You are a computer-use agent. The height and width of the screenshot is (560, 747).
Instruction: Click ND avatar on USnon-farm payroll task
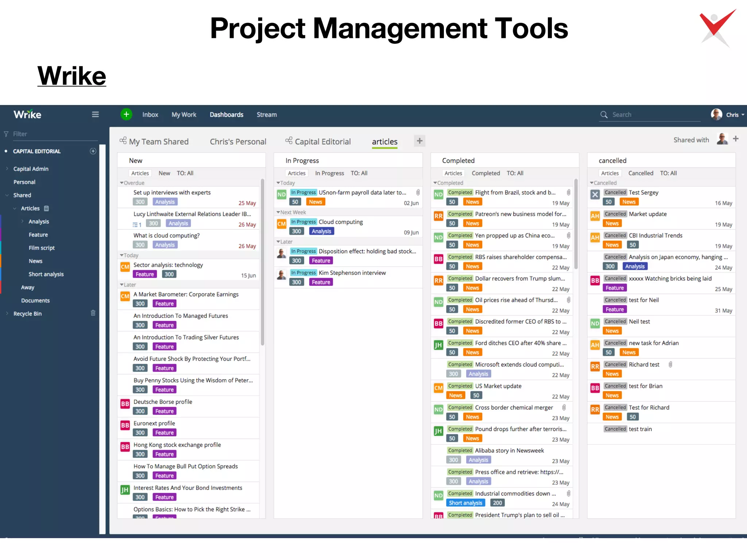(x=282, y=194)
